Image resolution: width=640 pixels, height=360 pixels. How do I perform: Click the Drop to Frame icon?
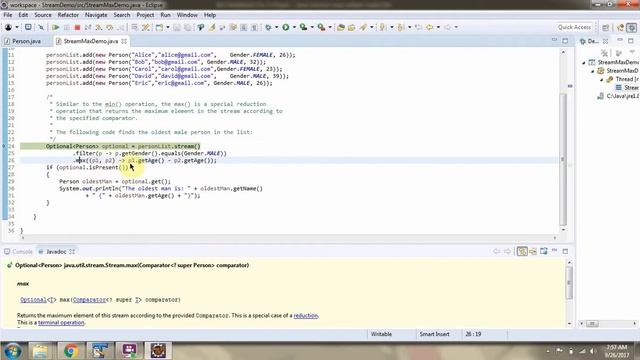click(x=134, y=27)
